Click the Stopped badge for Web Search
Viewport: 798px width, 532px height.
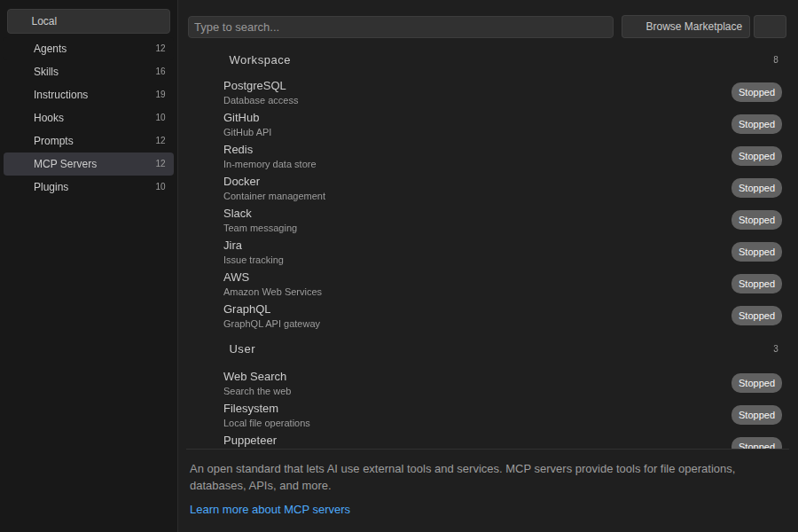pos(757,383)
